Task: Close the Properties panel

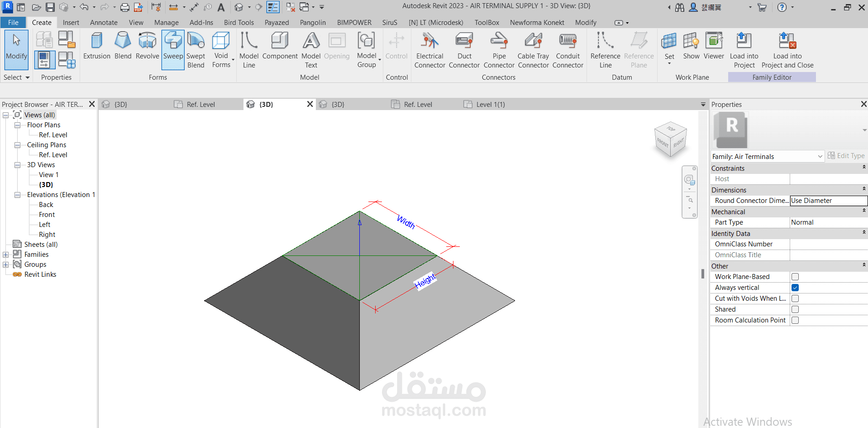Action: tap(863, 104)
